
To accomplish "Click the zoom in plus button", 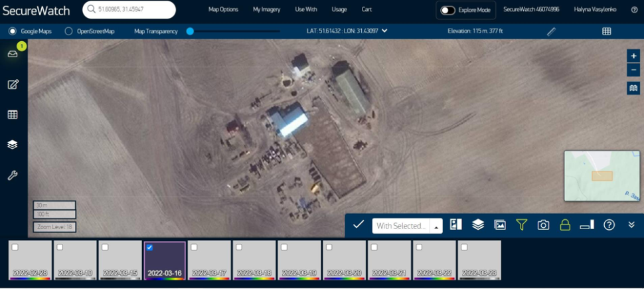I will (633, 56).
